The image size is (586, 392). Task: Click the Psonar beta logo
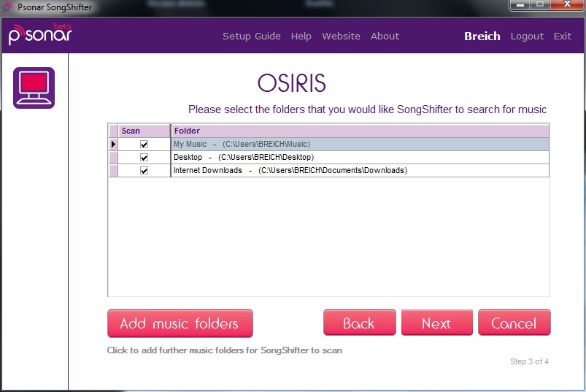click(x=40, y=34)
